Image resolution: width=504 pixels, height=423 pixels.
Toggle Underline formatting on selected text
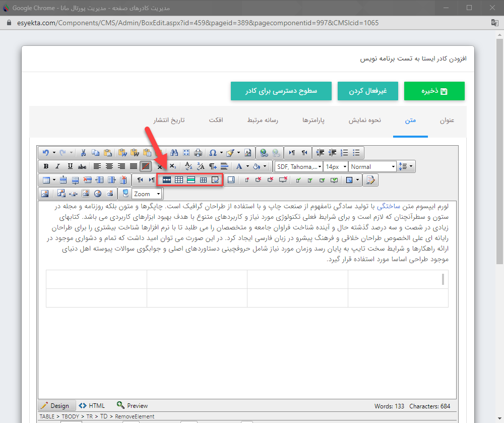[70, 166]
